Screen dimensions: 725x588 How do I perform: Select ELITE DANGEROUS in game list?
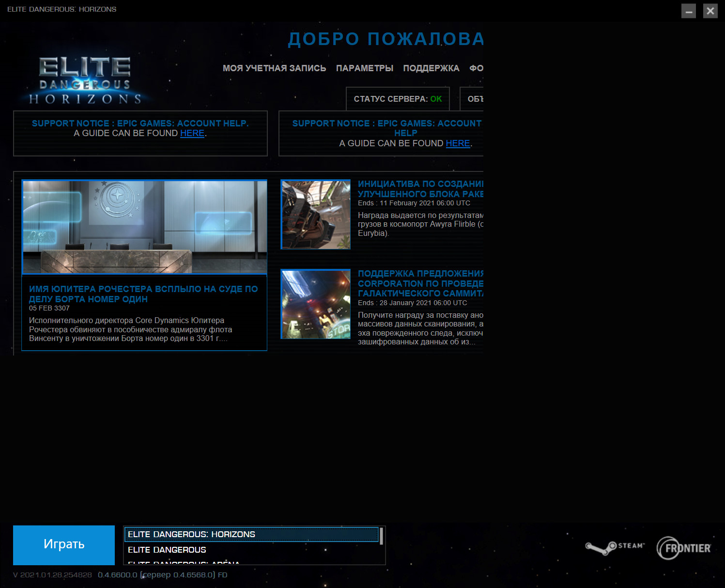click(251, 550)
